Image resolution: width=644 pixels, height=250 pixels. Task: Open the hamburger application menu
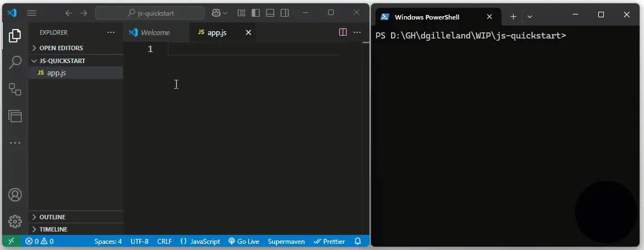point(32,13)
